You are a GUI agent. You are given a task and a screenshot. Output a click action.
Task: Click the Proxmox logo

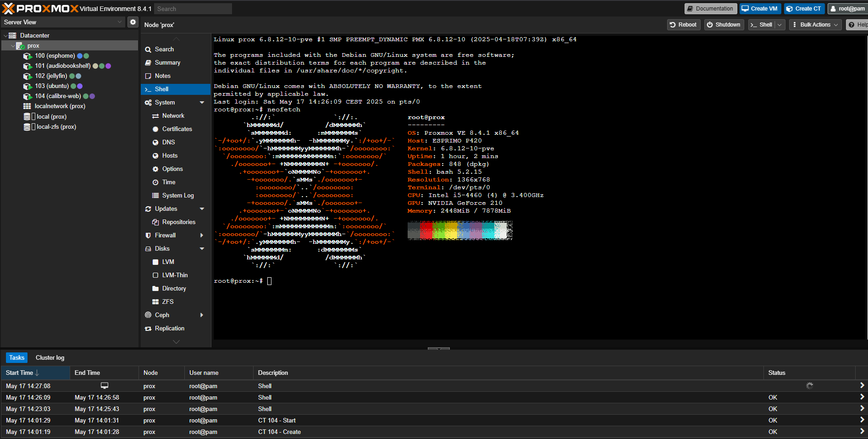40,9
